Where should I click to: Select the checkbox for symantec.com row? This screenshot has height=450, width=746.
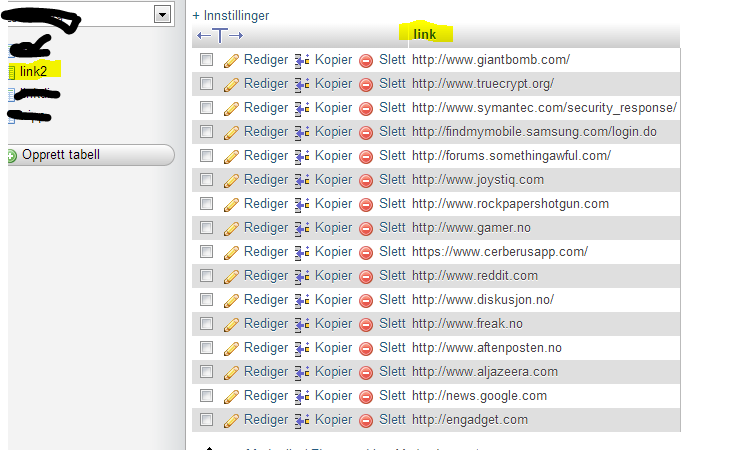click(x=206, y=108)
